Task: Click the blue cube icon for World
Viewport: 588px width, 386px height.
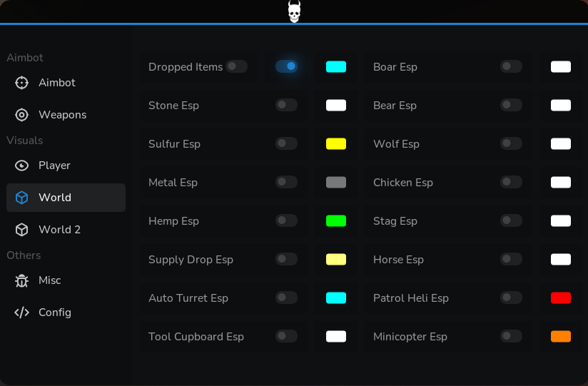Action: tap(21, 198)
